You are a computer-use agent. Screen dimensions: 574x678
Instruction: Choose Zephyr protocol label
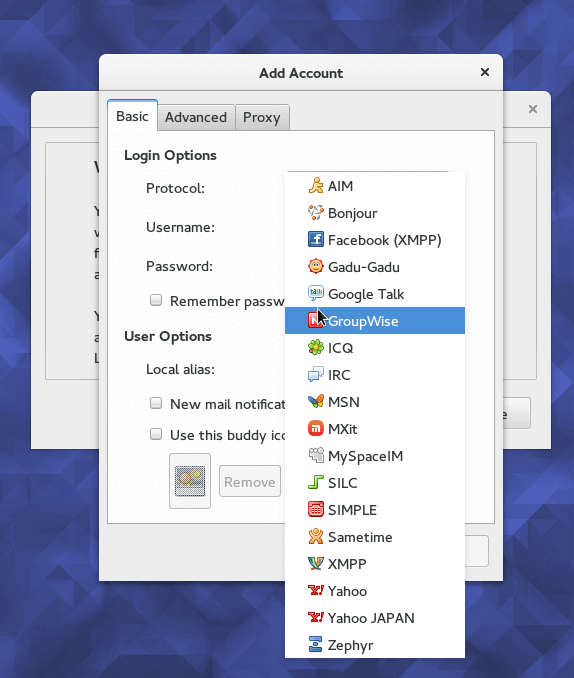pyautogui.click(x=350, y=646)
